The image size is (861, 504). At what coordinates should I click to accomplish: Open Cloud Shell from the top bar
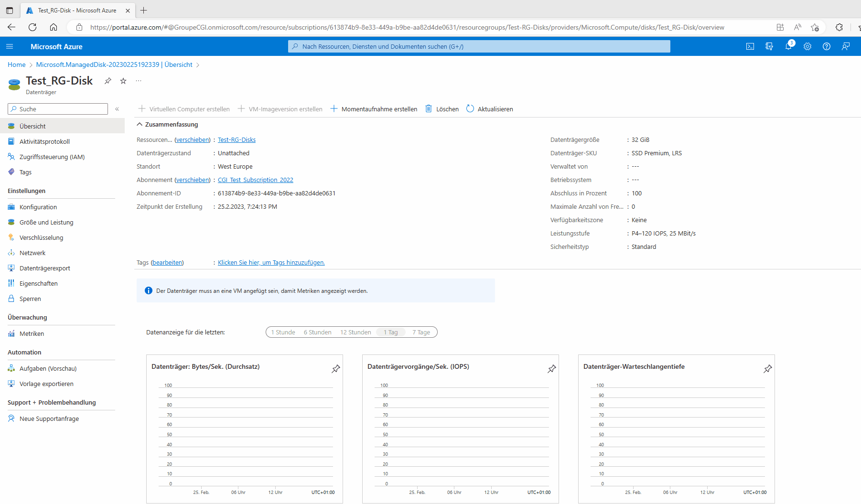(x=750, y=46)
